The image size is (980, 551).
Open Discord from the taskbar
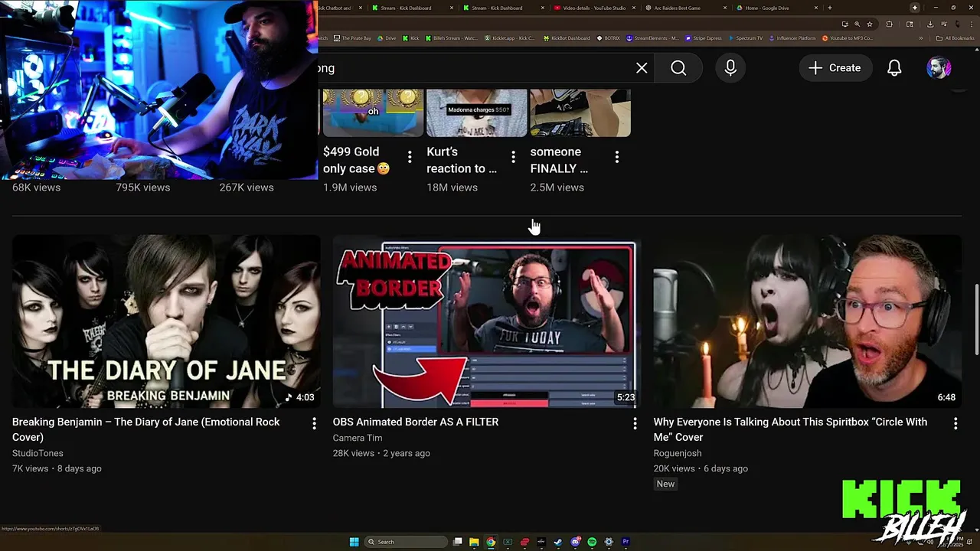[575, 542]
